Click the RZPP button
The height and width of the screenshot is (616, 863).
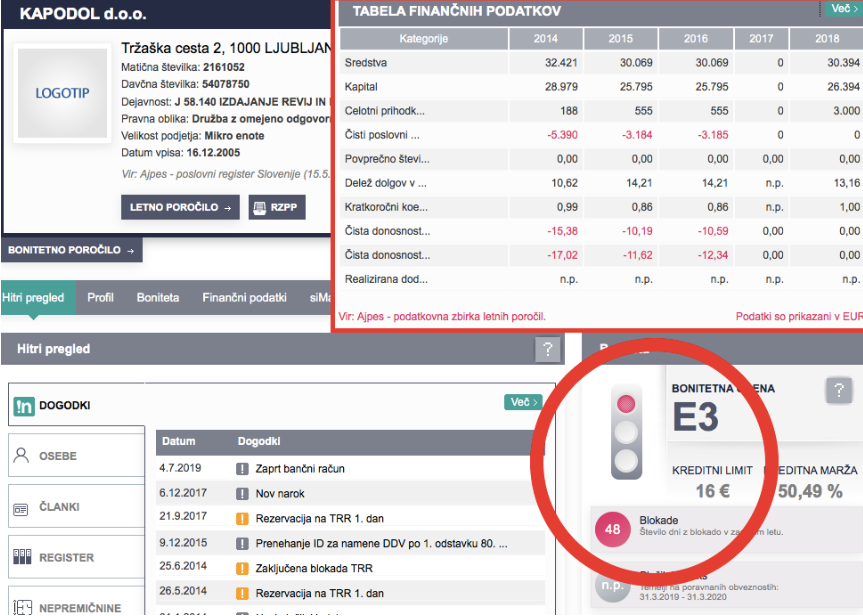coord(276,208)
